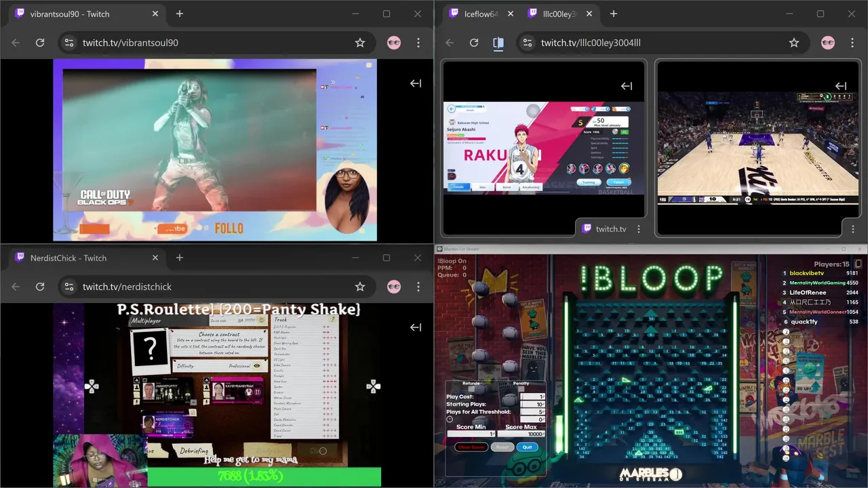Screen dimensions: 868x488
Task: Reload the NerdistChick Twitch page
Action: [x=40, y=287]
